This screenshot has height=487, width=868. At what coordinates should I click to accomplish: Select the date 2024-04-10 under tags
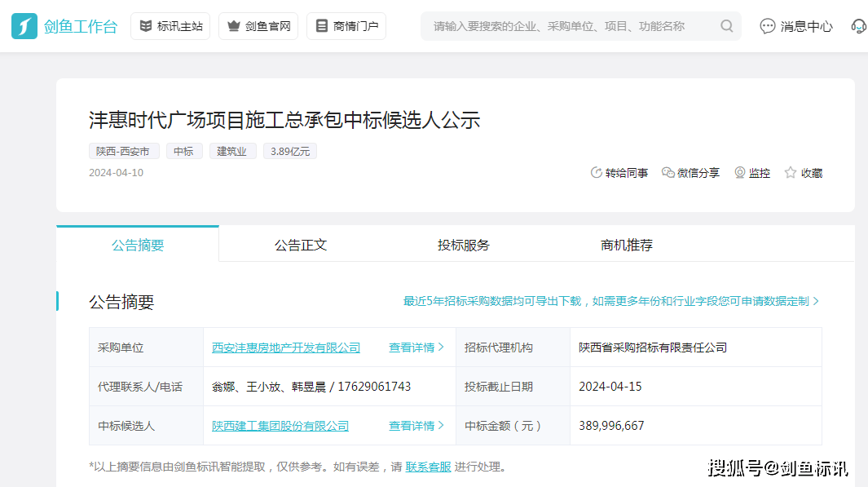pyautogui.click(x=117, y=172)
